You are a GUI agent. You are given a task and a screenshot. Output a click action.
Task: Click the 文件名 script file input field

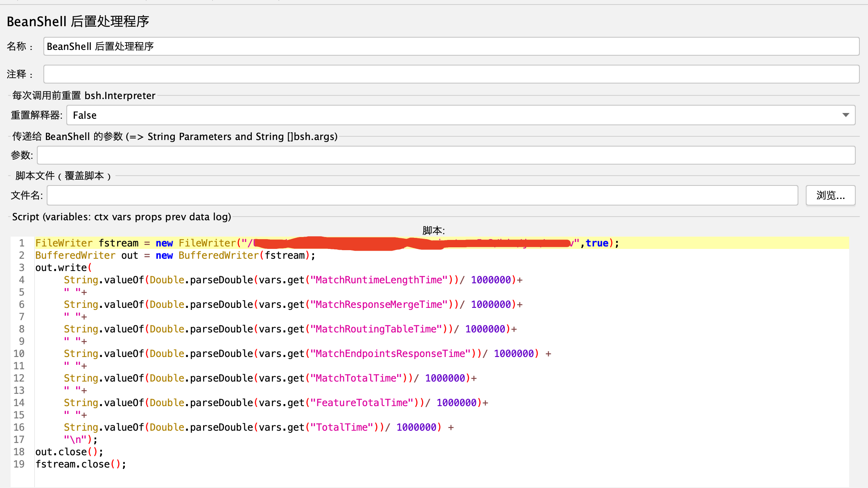tap(422, 195)
